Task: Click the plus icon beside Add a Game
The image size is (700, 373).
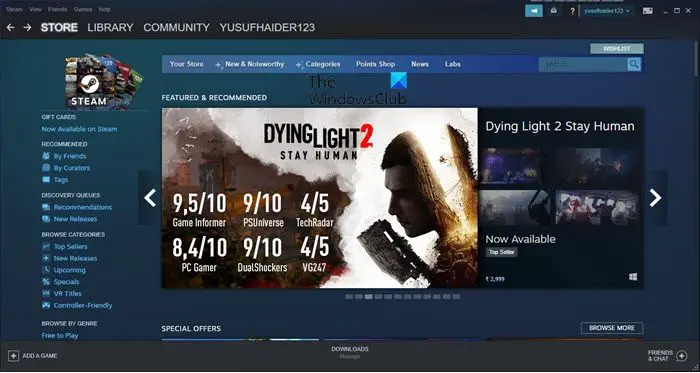Action: [x=13, y=356]
